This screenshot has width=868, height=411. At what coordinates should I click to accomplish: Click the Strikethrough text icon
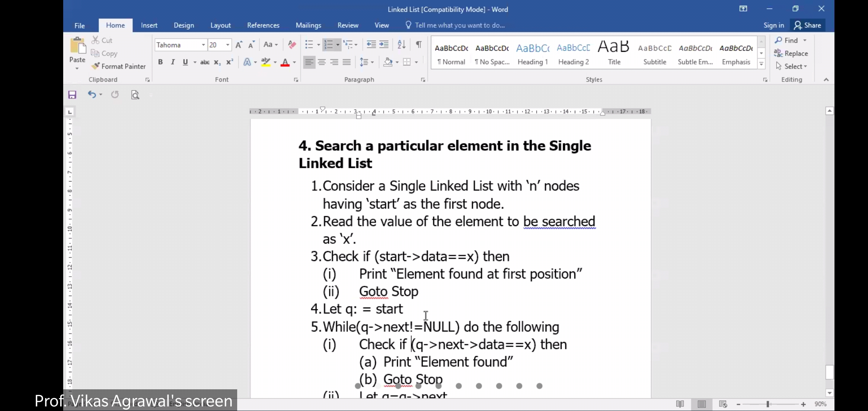tap(205, 62)
